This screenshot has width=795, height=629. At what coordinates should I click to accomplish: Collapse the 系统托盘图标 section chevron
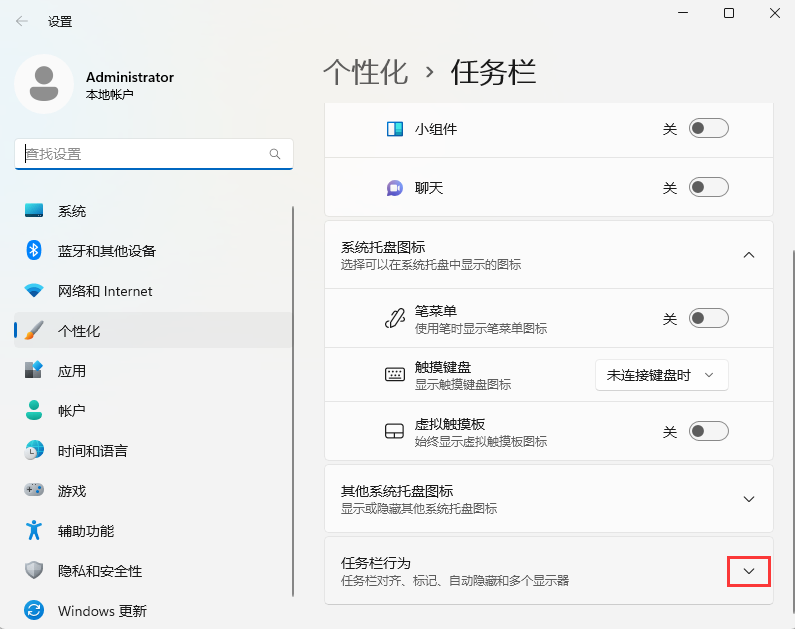(x=749, y=254)
